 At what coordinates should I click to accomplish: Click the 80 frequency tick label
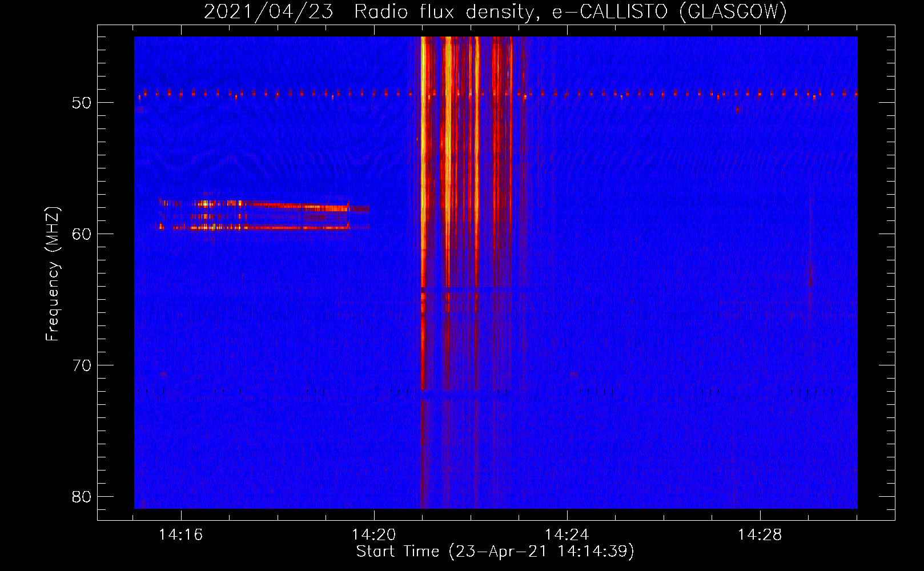click(x=82, y=497)
